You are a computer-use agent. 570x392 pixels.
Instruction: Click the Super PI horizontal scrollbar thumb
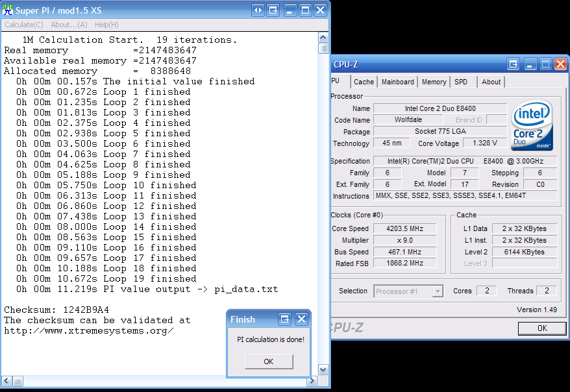pos(18,381)
